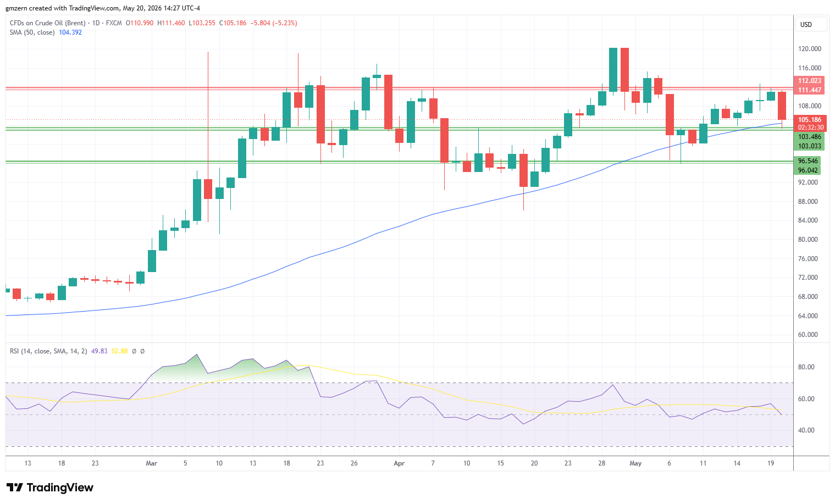Click the change value −5.804 (−5.23%)
This screenshot has height=504, width=835.
click(x=274, y=23)
